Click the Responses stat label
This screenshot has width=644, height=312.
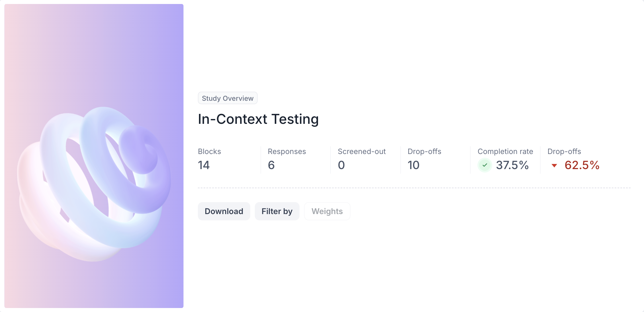point(287,151)
